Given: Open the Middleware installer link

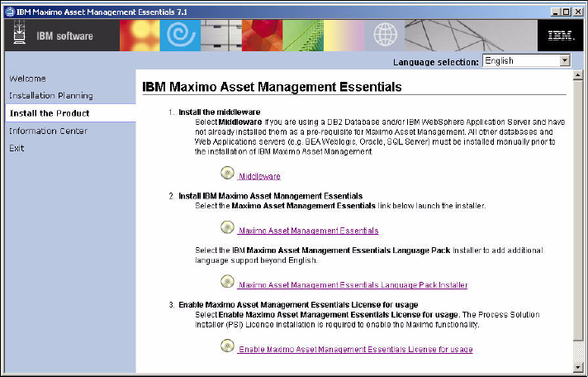Looking at the screenshot, I should click(259, 176).
